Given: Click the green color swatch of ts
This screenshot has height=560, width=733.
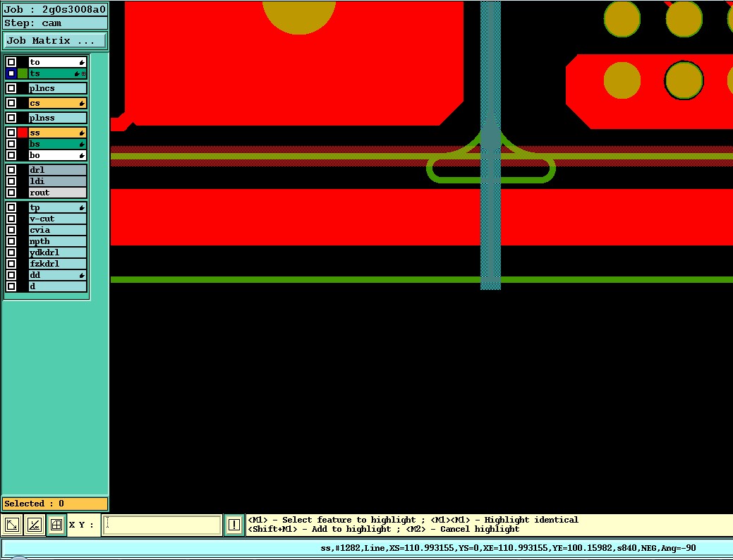Looking at the screenshot, I should (x=23, y=73).
